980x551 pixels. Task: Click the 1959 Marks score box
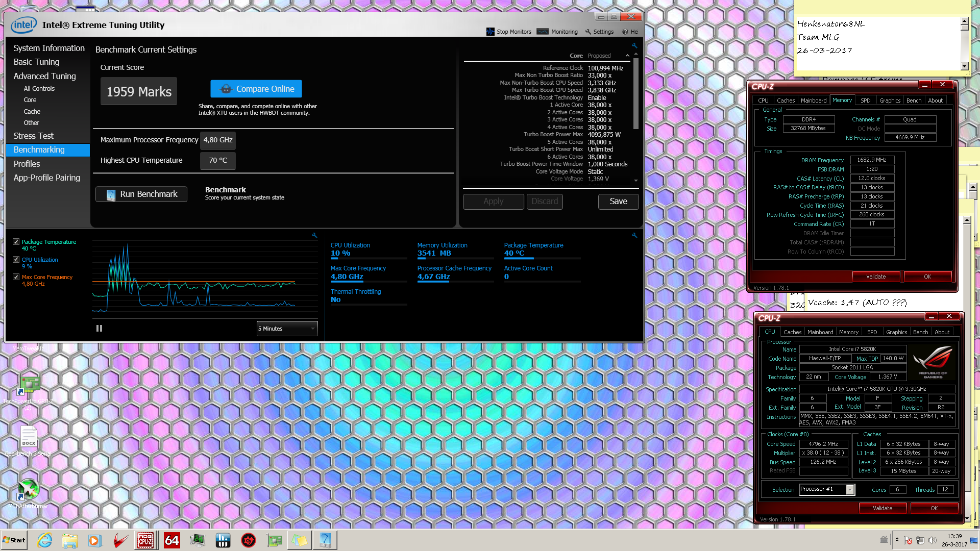139,91
